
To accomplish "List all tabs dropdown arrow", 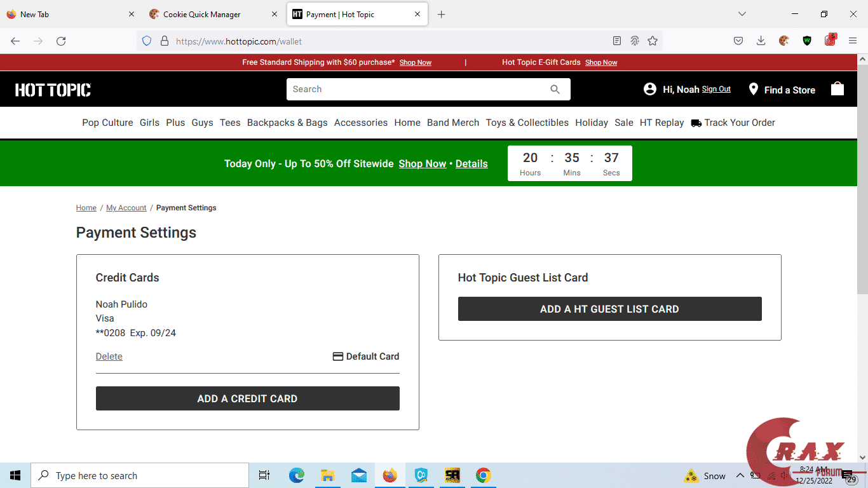I will (x=742, y=14).
